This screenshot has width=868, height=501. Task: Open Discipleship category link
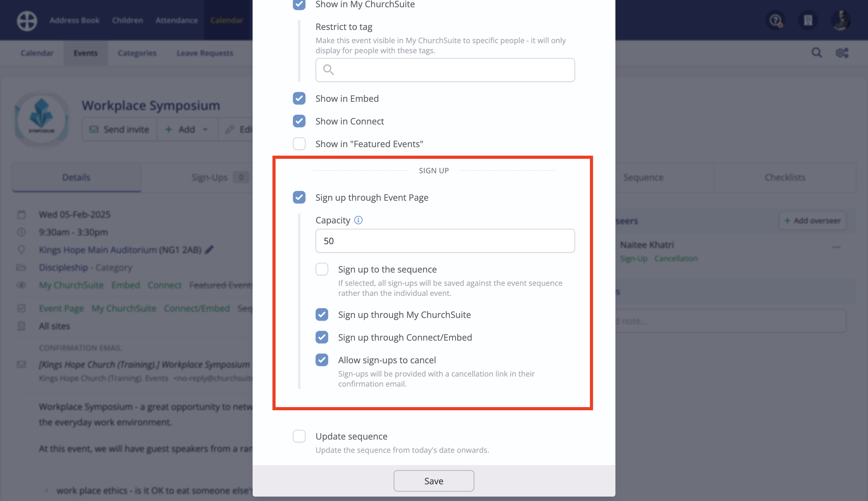pyautogui.click(x=64, y=268)
